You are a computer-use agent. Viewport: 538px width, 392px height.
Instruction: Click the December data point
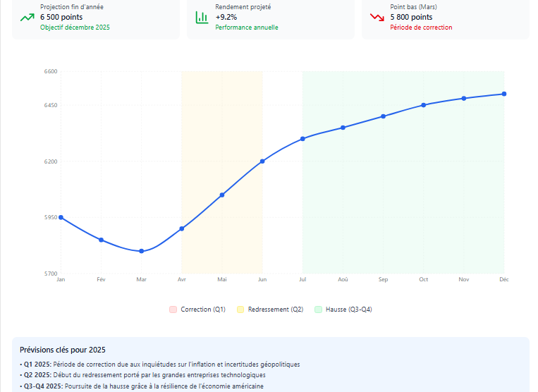click(x=504, y=94)
